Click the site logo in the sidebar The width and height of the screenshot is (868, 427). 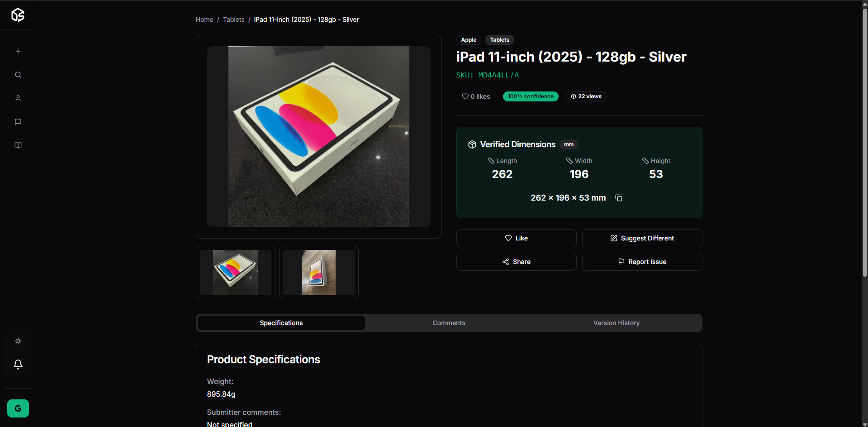[18, 15]
